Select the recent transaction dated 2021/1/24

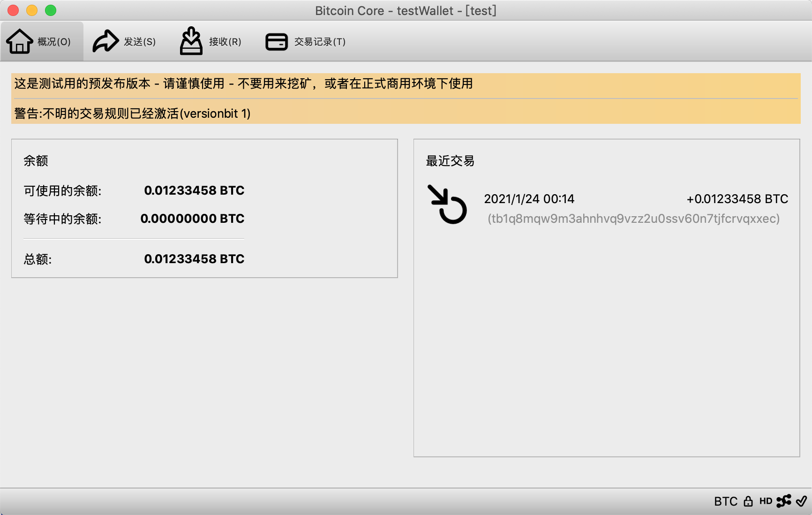click(x=529, y=198)
